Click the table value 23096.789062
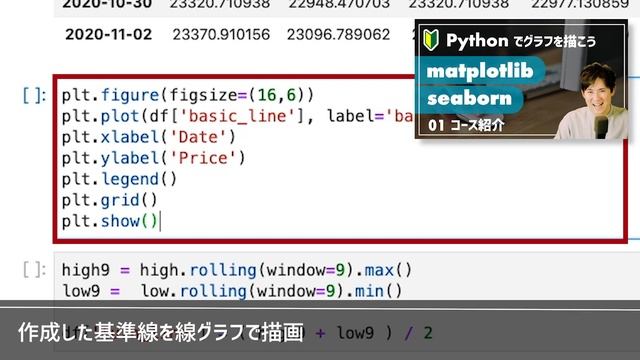The image size is (640, 360). click(x=338, y=34)
